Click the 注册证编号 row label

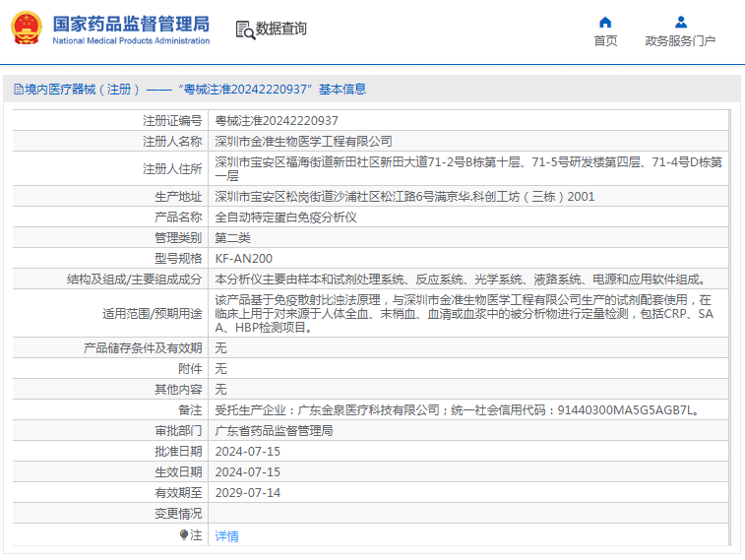172,121
